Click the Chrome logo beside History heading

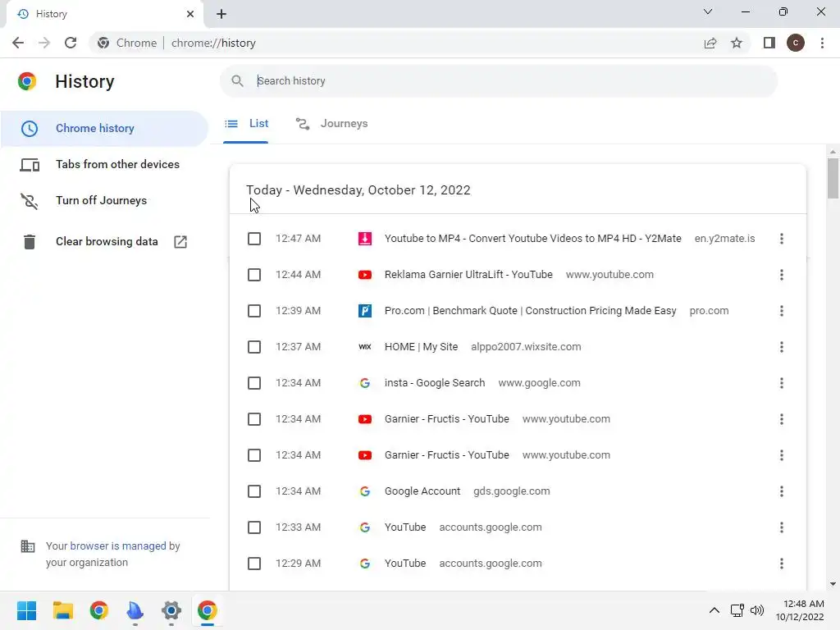click(27, 81)
